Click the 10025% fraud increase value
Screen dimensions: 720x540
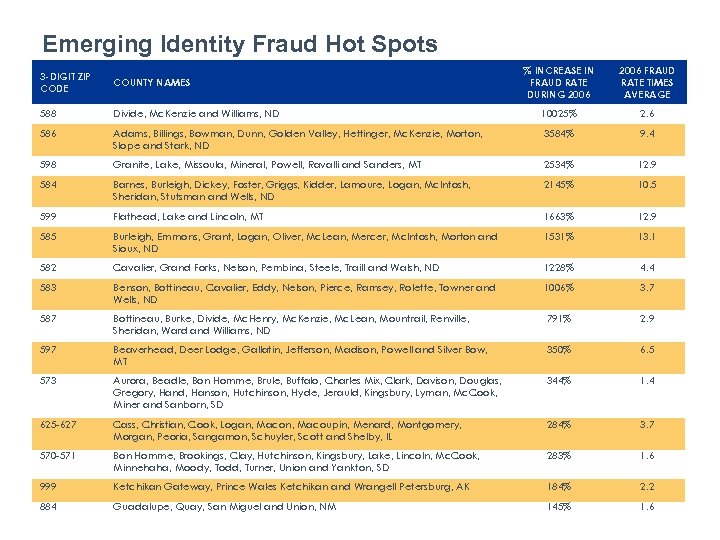[x=559, y=114]
